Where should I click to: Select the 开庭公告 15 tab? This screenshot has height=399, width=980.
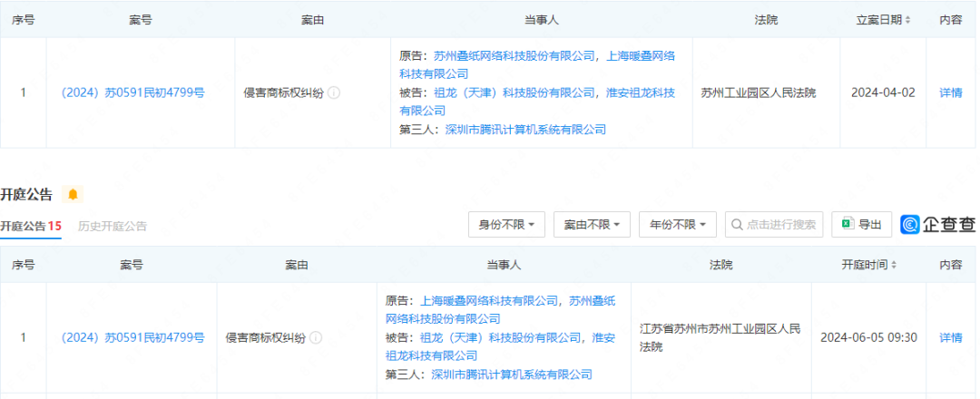(31, 226)
